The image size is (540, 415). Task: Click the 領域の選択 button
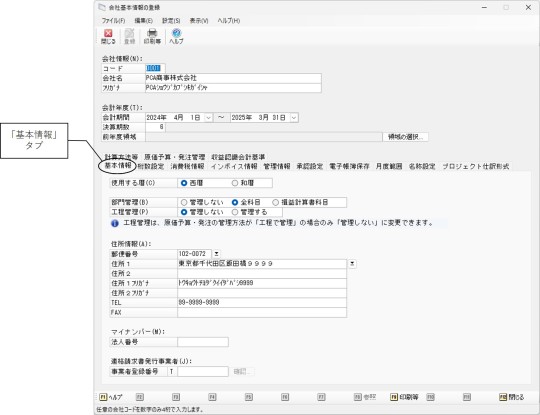pyautogui.click(x=405, y=137)
